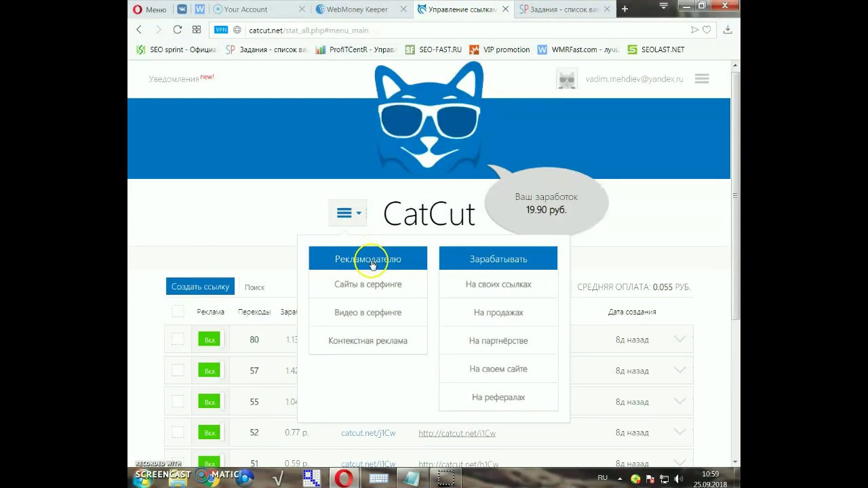Choose Контекстная реклама
The height and width of the screenshot is (488, 868).
[x=368, y=341]
